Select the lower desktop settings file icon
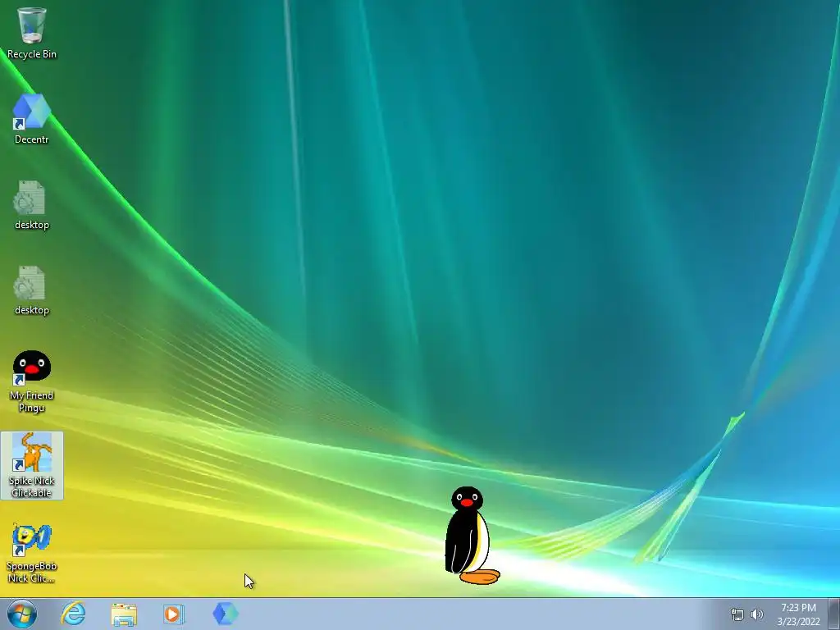This screenshot has height=630, width=840. tap(32, 290)
